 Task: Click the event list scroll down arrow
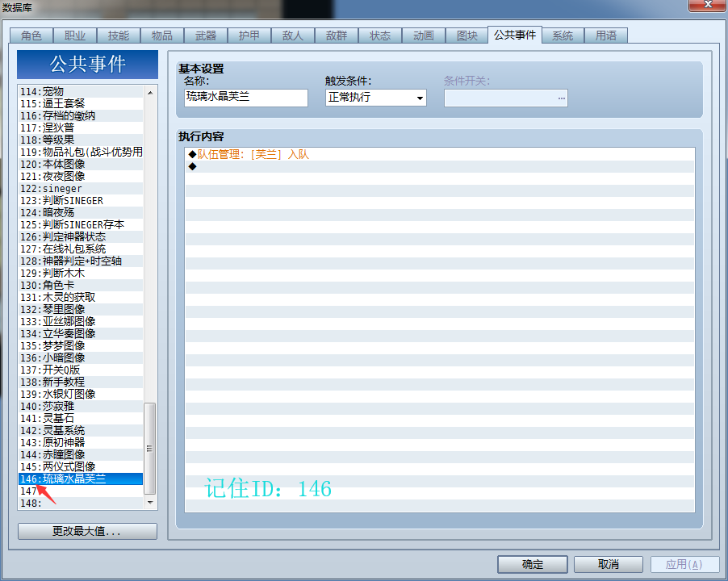(x=150, y=503)
